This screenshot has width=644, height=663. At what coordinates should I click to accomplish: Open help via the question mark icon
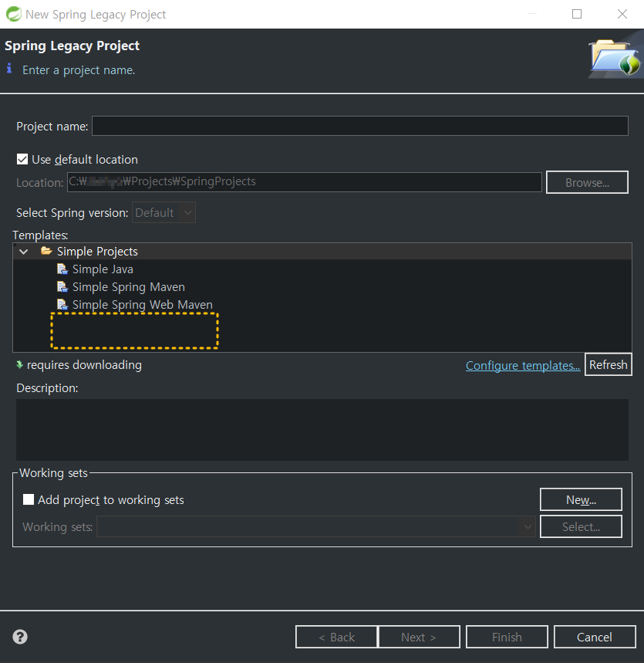tap(20, 636)
